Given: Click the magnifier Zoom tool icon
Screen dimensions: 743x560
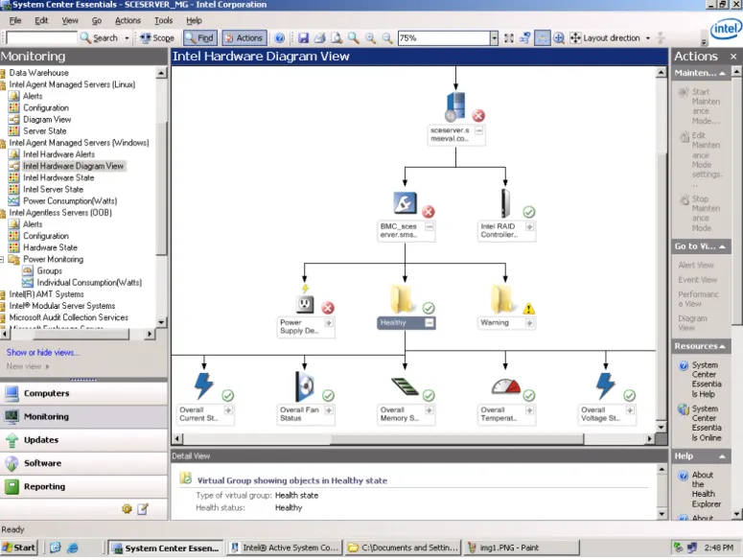Looking at the screenshot, I should tap(354, 38).
